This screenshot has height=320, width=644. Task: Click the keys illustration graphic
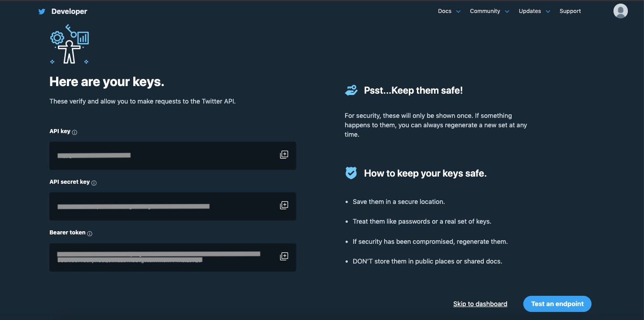click(x=70, y=44)
